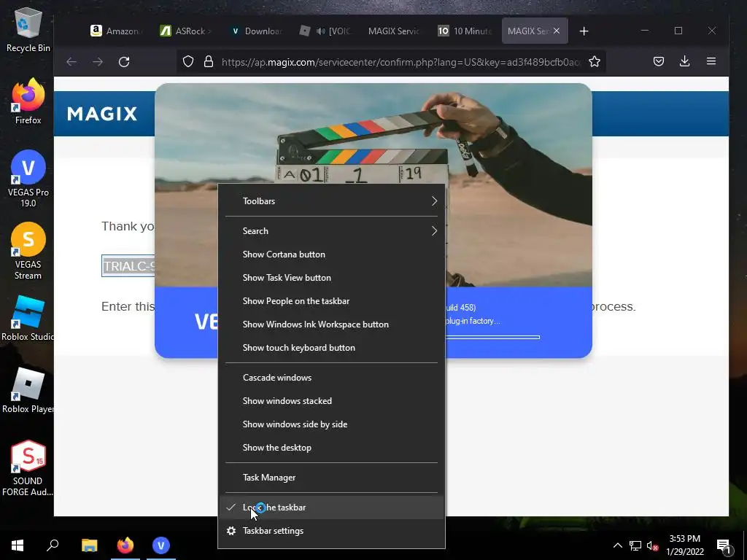Open Roblox Player desktop shortcut
The width and height of the screenshot is (747, 560).
28,391
